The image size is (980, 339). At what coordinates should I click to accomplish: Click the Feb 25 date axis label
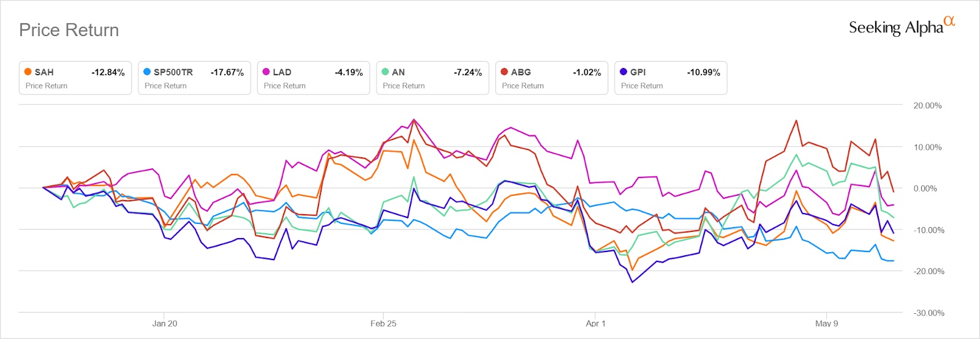click(383, 323)
